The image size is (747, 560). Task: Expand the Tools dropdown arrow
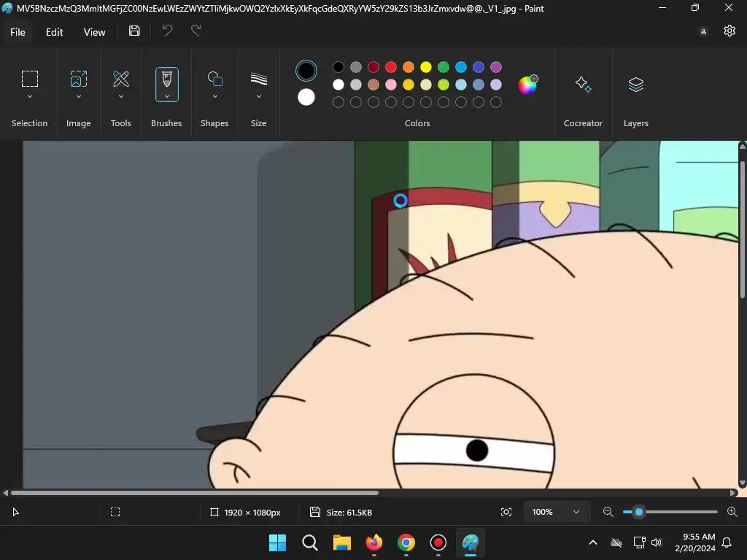coord(121,97)
